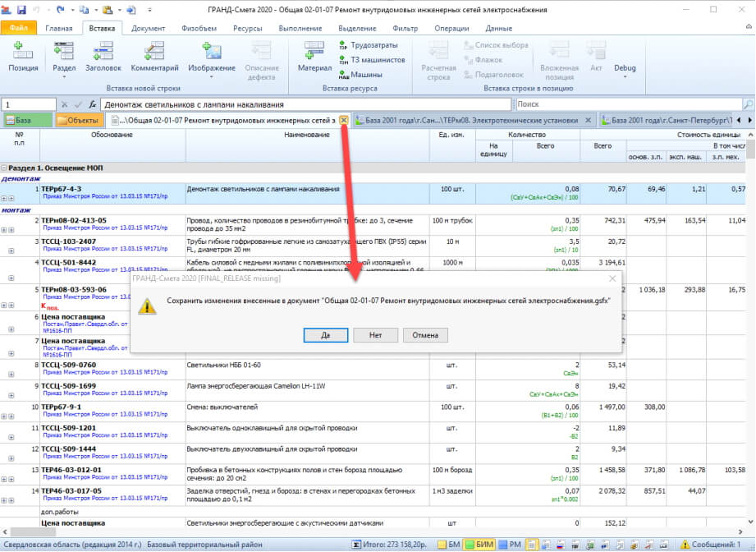Cancel formula entry with the X icon

pyautogui.click(x=65, y=104)
